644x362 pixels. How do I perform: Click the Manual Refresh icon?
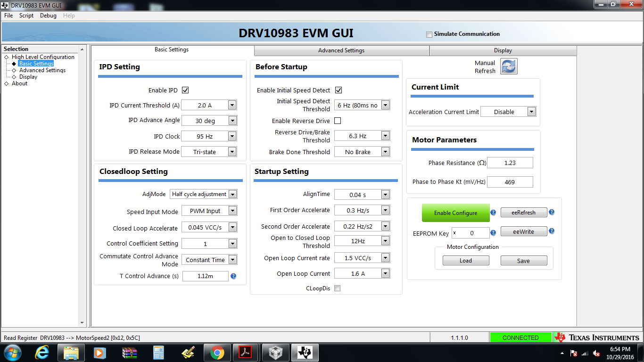tap(509, 66)
